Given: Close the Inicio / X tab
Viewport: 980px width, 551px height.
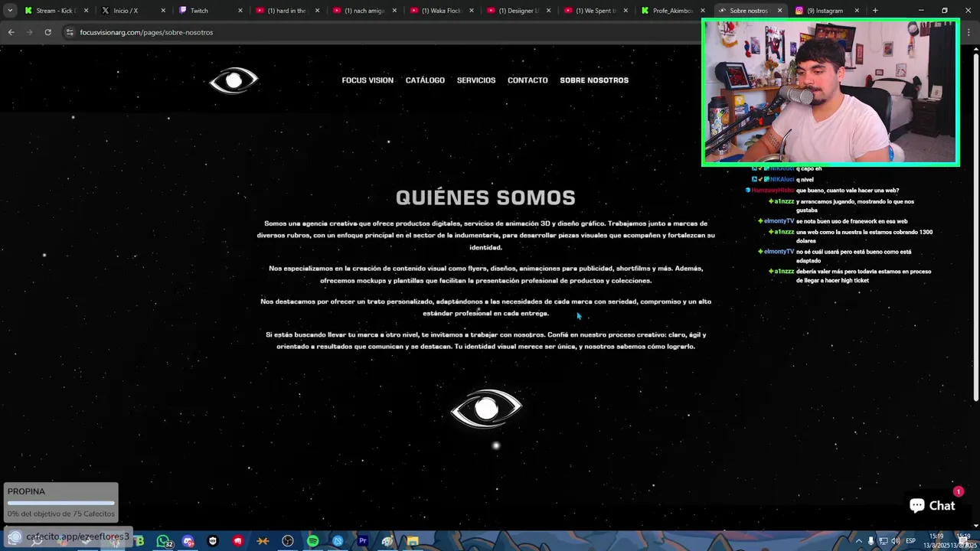Looking at the screenshot, I should [x=163, y=11].
